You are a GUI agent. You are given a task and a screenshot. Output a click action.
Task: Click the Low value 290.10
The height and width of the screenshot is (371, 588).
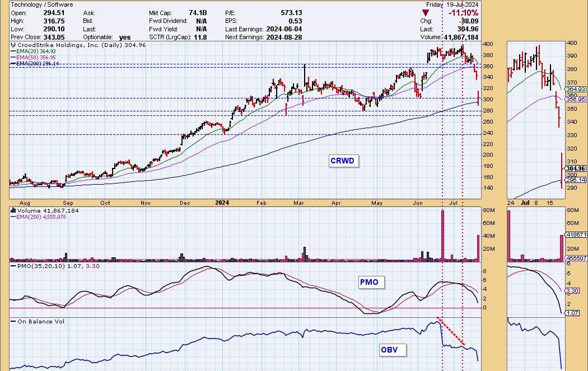[54, 29]
